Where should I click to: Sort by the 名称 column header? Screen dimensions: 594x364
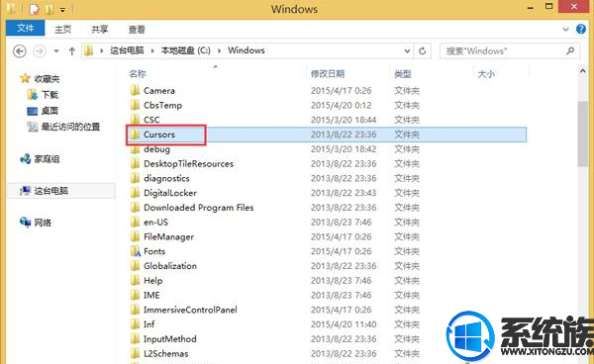138,74
